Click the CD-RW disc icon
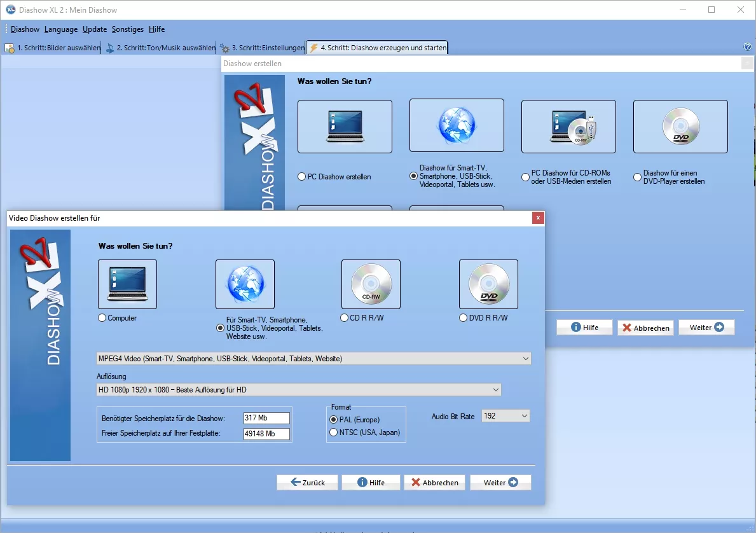The height and width of the screenshot is (533, 756). click(371, 284)
